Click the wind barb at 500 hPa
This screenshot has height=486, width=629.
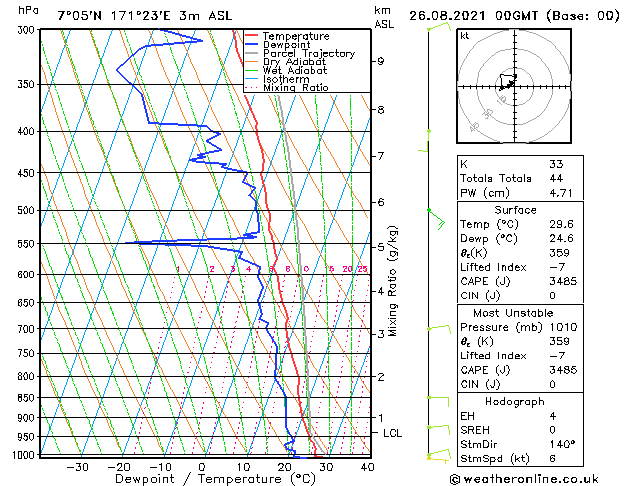[436, 219]
